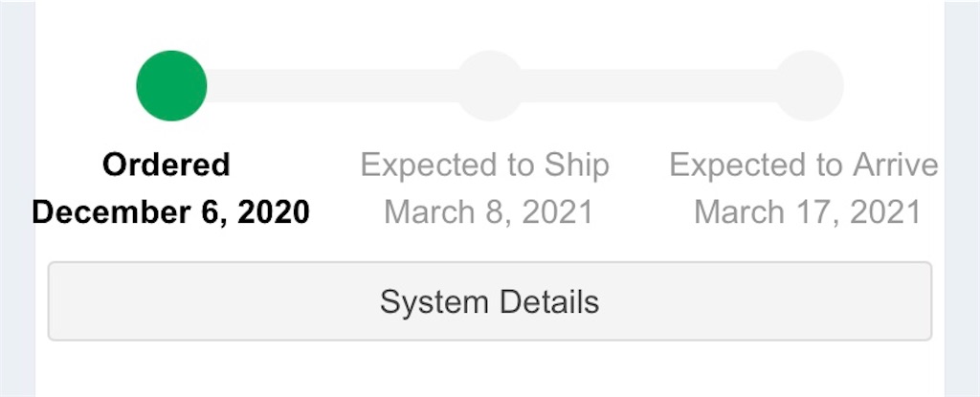Click white space below System Details button

pyautogui.click(x=489, y=368)
